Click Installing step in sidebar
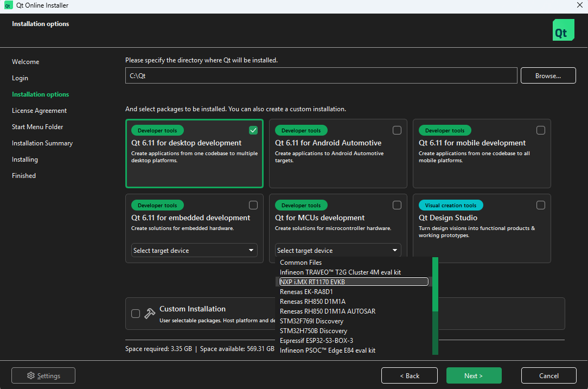The height and width of the screenshot is (389, 588). [x=25, y=160]
